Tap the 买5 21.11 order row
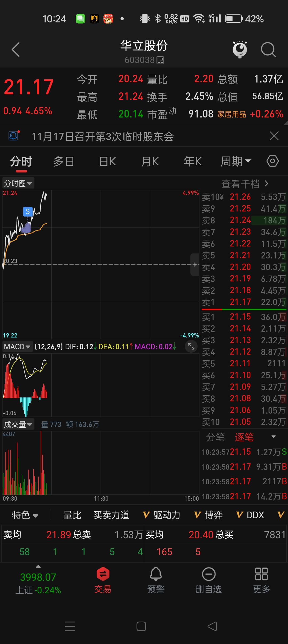288x644 pixels. coord(244,363)
